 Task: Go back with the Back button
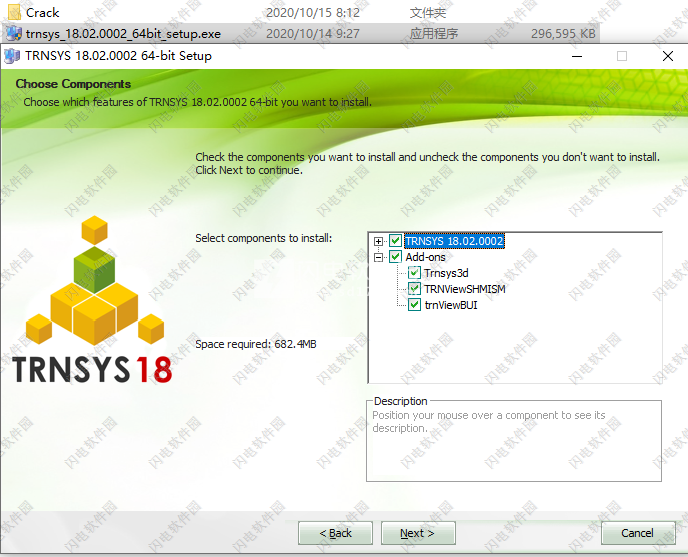(336, 533)
